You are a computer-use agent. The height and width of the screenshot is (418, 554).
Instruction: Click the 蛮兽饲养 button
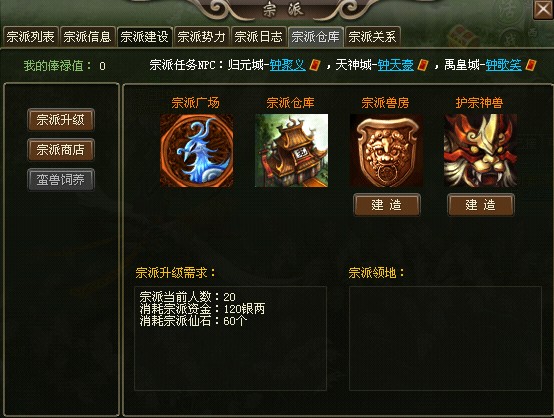point(61,180)
